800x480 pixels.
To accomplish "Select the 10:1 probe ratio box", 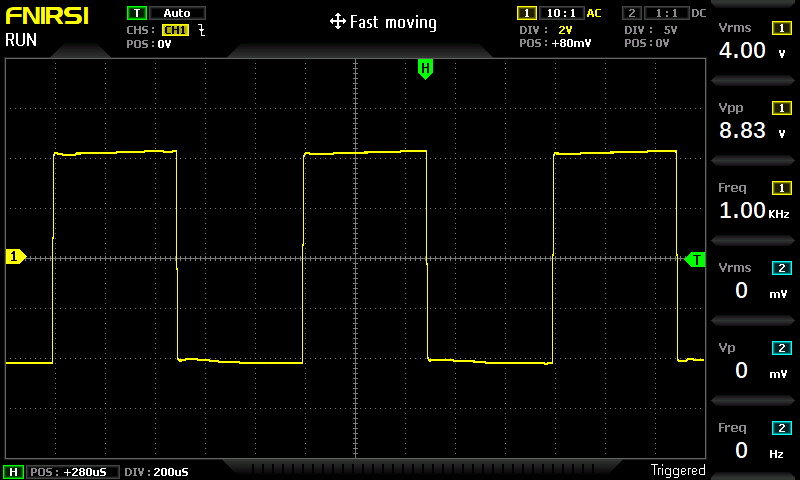I will tap(561, 13).
